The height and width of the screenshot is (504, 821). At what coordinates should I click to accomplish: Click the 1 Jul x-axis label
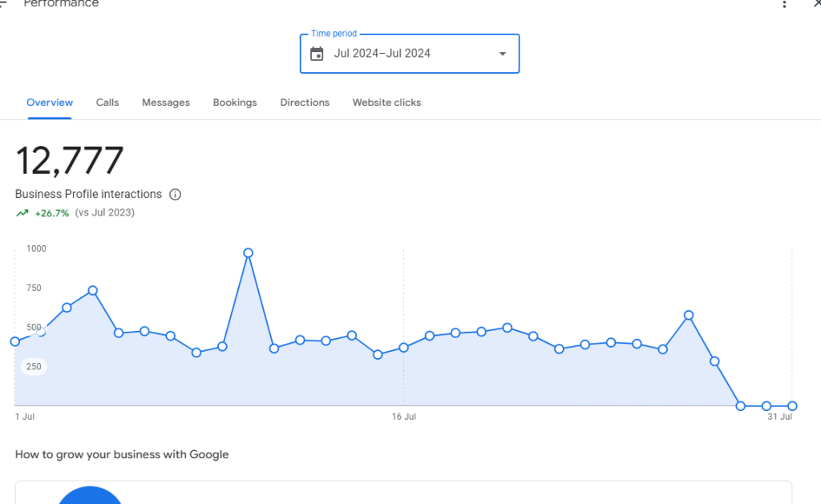click(x=25, y=417)
